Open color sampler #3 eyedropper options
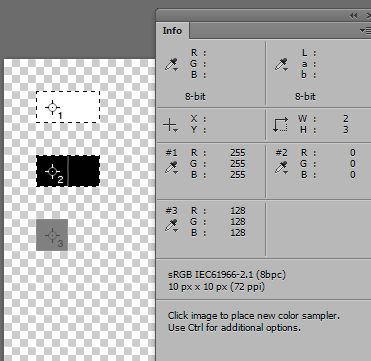The width and height of the screenshot is (371, 361). pos(172,226)
